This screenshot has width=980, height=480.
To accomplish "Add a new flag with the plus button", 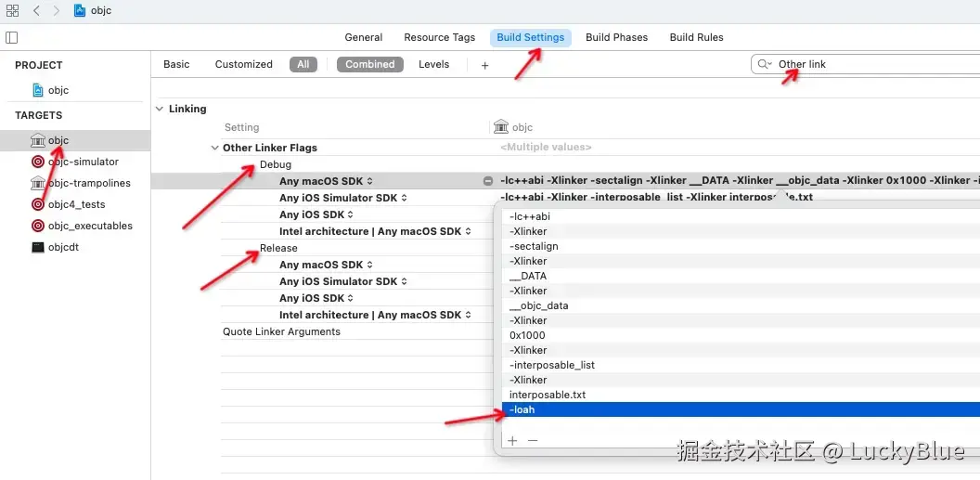I will click(512, 441).
